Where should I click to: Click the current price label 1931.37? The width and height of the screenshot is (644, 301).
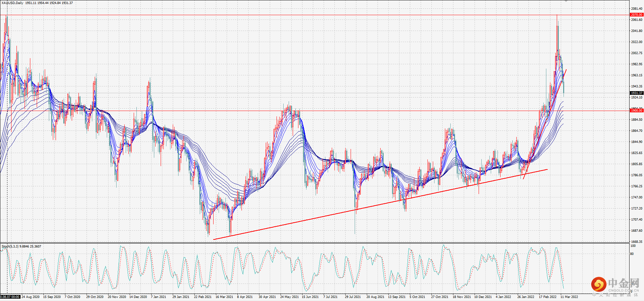click(637, 93)
